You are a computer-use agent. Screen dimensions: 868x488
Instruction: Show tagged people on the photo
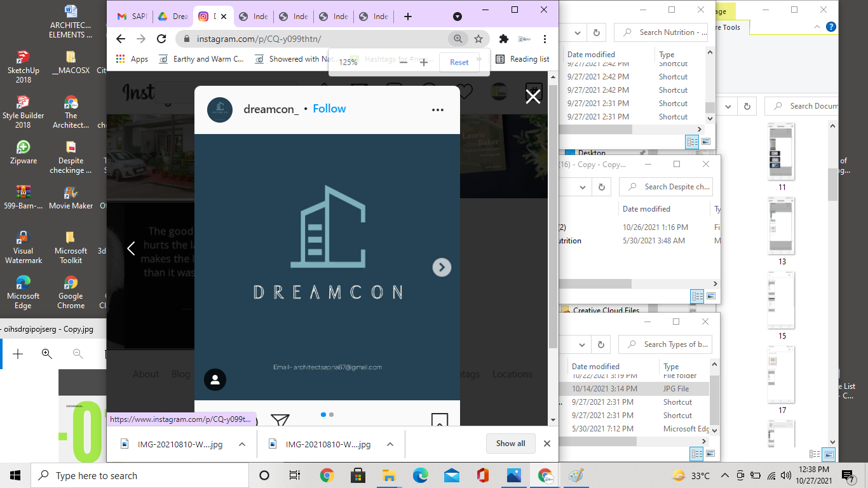click(215, 380)
